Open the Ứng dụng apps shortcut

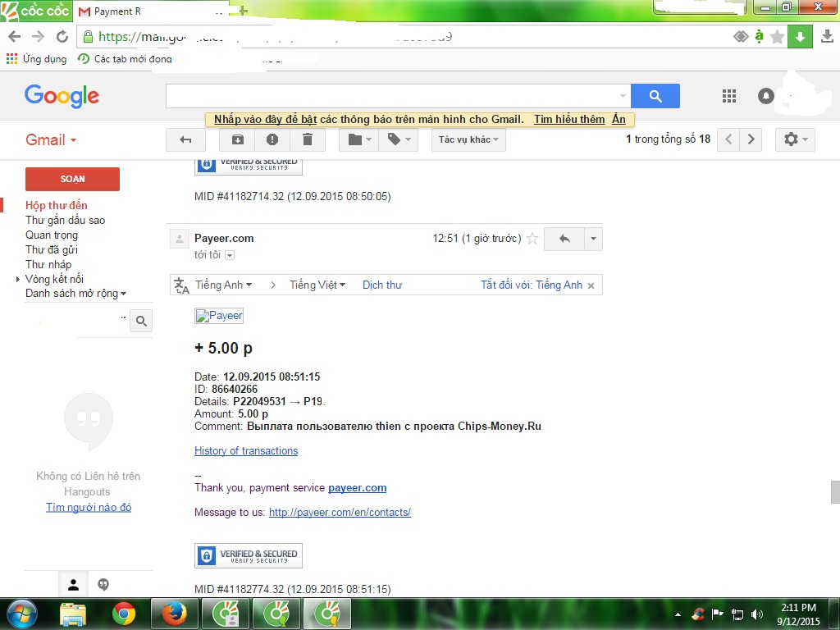[36, 59]
